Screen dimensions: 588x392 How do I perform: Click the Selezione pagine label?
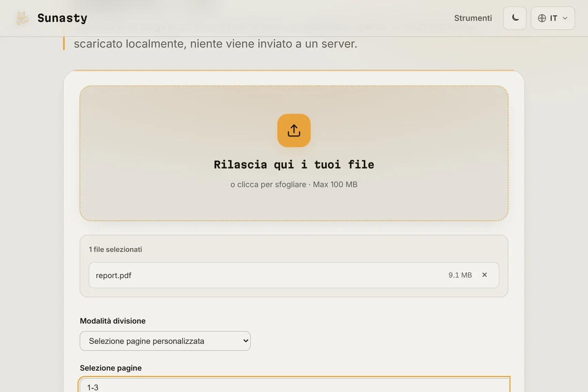[x=111, y=368]
